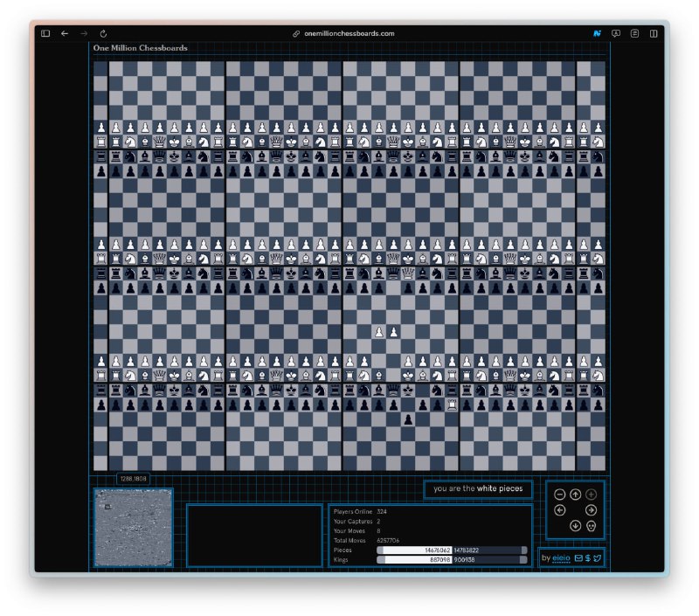This screenshot has height=616, width=699.
Task: Pan the board up with the up arrow
Action: click(575, 495)
